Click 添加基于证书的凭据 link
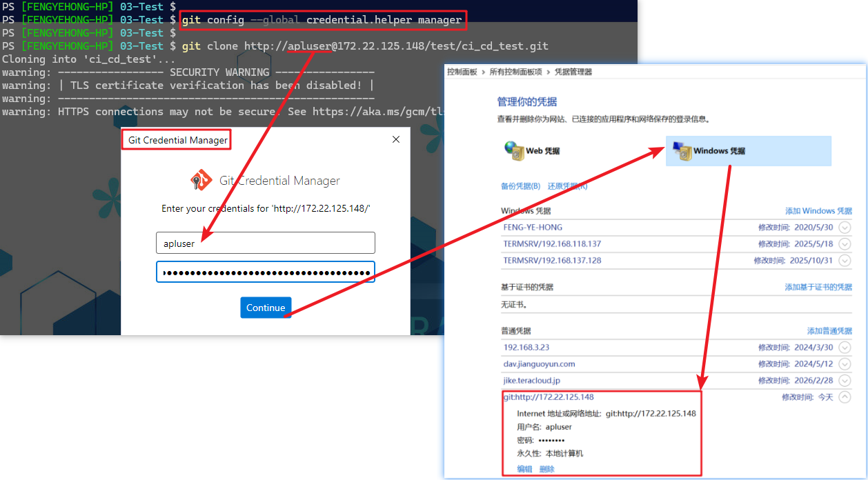The image size is (868, 480). click(x=818, y=287)
